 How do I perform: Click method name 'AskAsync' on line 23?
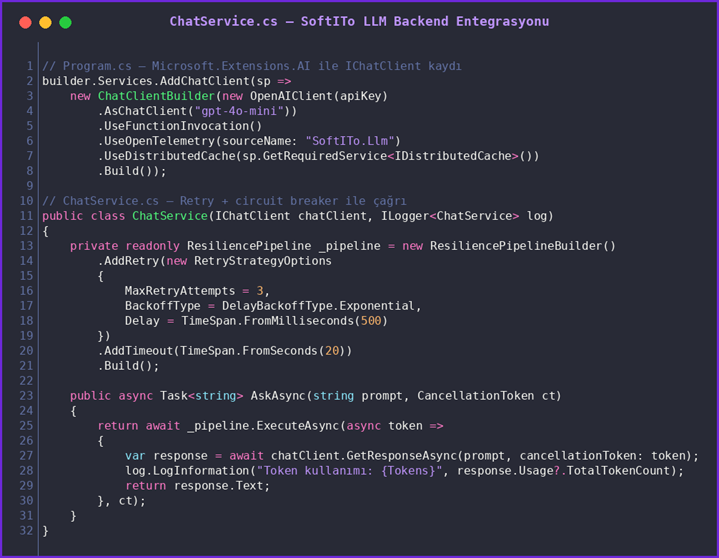coord(277,396)
